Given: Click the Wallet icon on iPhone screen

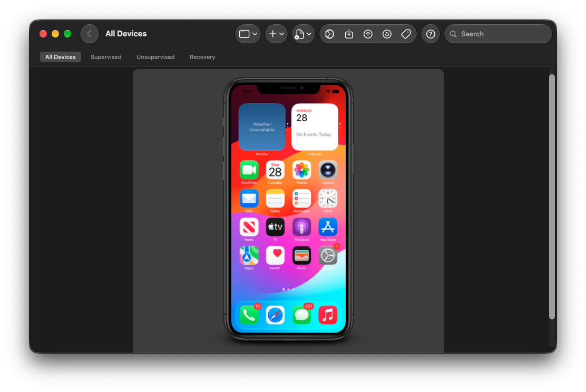Looking at the screenshot, I should pyautogui.click(x=301, y=256).
